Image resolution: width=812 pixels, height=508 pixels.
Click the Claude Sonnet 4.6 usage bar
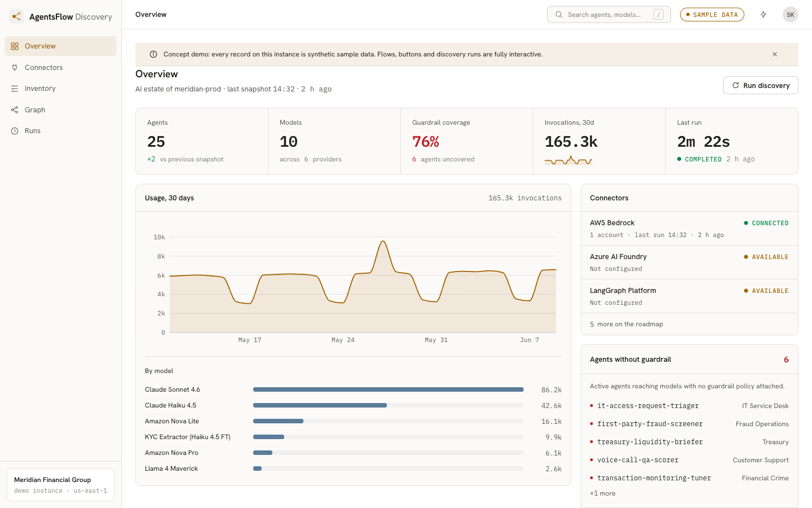[389, 389]
